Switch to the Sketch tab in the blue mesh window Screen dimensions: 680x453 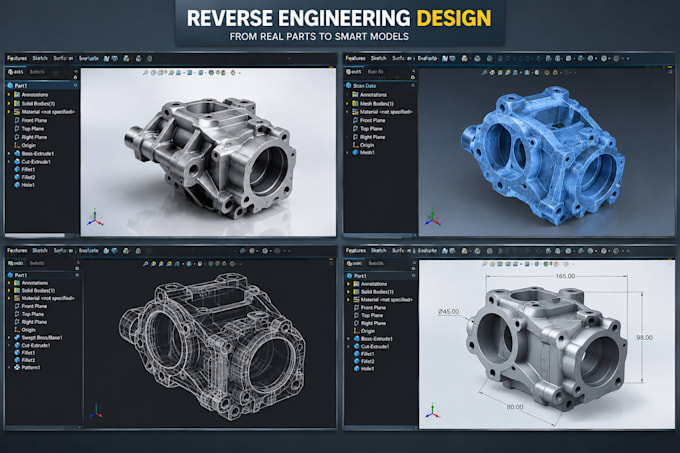click(x=378, y=58)
